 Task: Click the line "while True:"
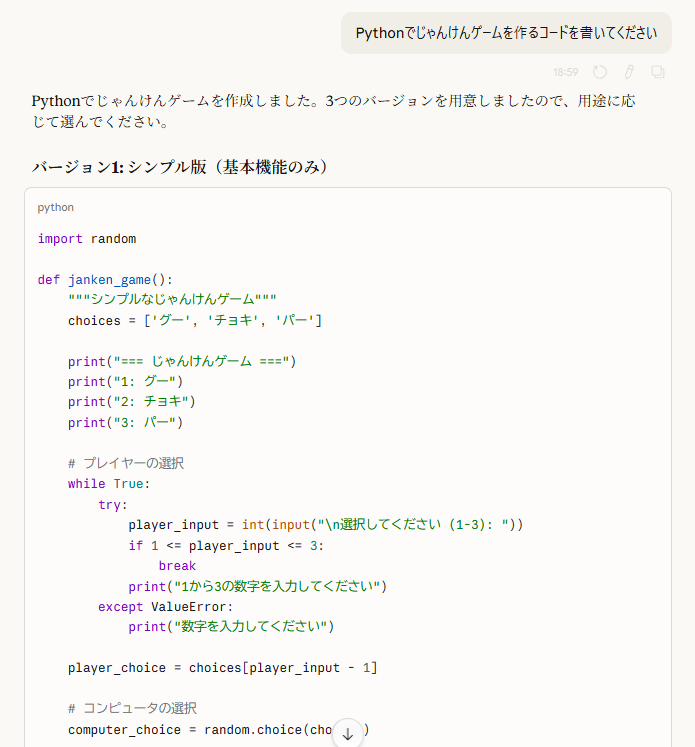(109, 484)
